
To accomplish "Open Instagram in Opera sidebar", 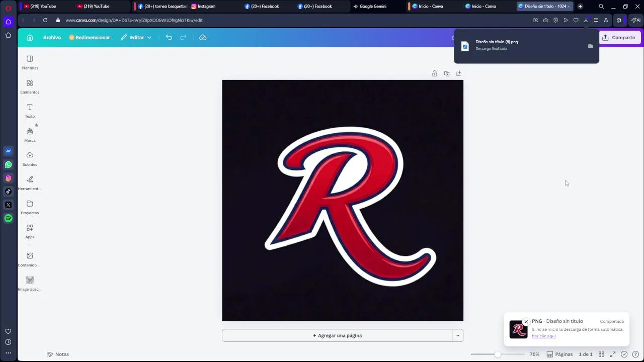I will click(8, 178).
